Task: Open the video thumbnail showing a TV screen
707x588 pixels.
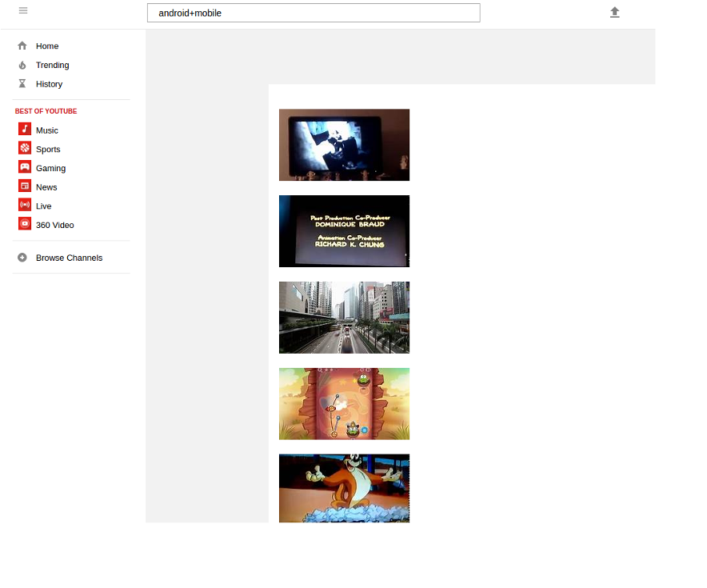Action: click(344, 145)
